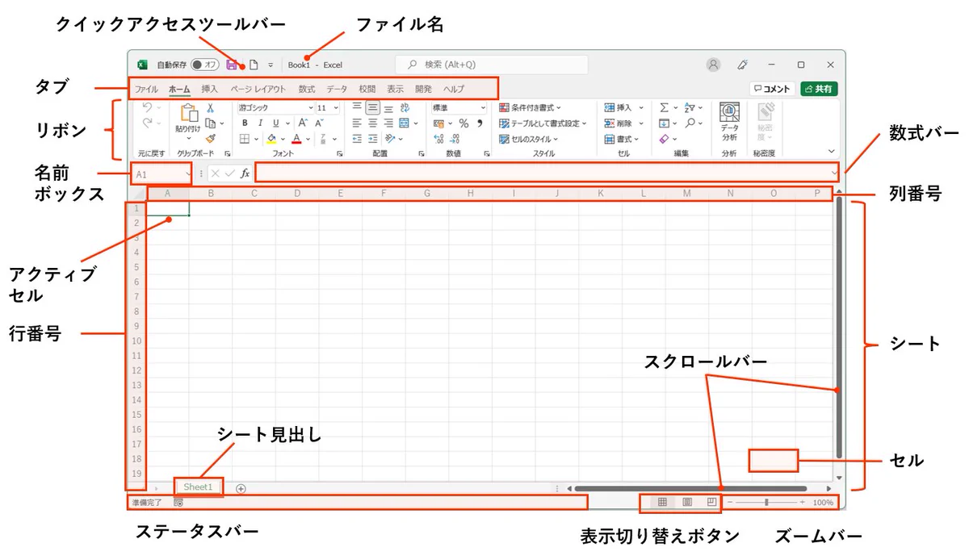Image resolution: width=969 pixels, height=560 pixels.
Task: Click the Undo arrow icon
Action: pos(147,107)
